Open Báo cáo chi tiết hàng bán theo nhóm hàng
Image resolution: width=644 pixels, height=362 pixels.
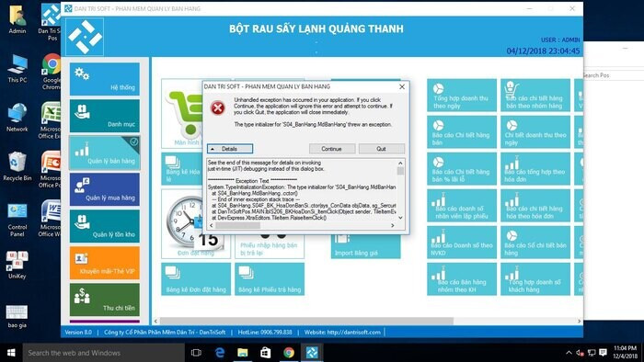(x=535, y=96)
